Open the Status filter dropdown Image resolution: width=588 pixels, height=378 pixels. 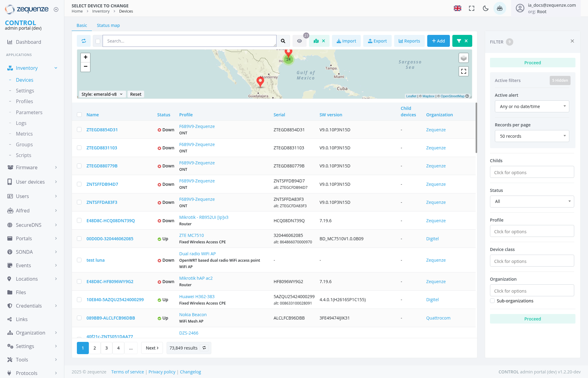(532, 201)
